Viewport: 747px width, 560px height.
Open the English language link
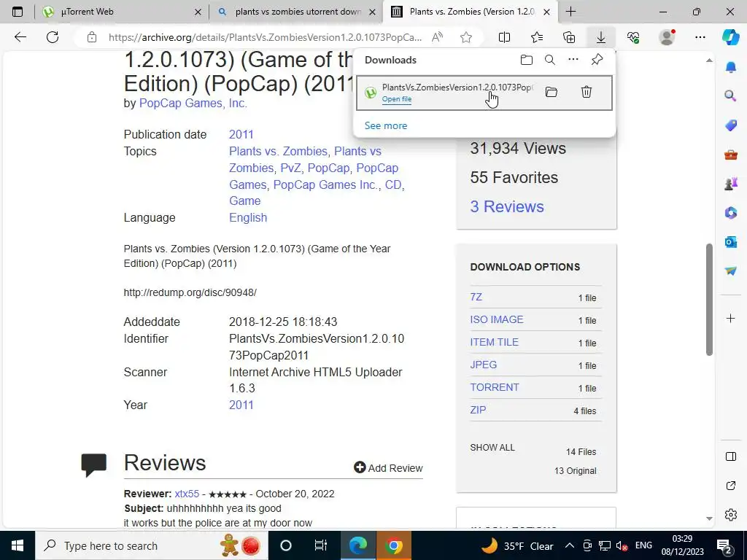248,217
